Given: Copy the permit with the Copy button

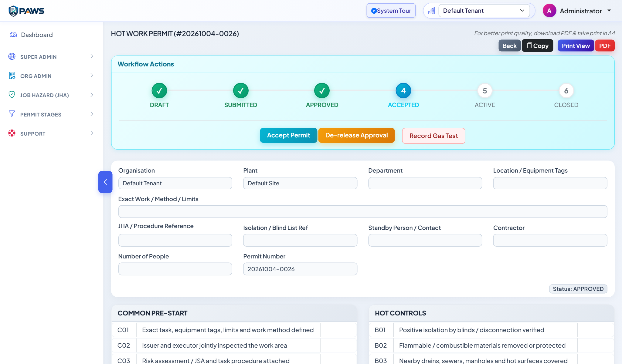Looking at the screenshot, I should click(537, 45).
